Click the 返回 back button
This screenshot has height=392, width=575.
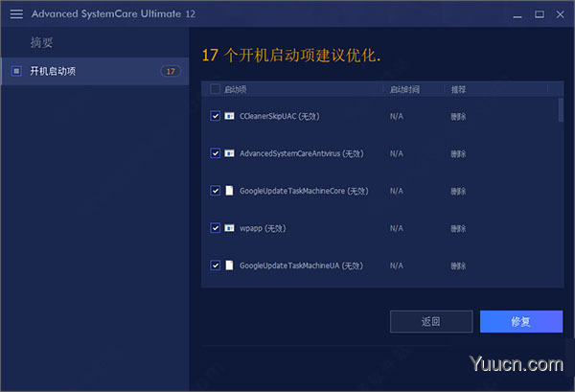click(x=431, y=322)
